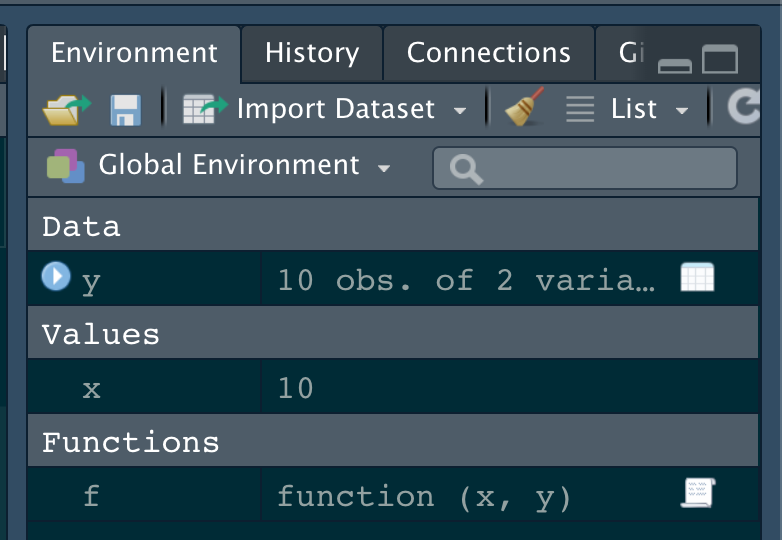The image size is (782, 540).
Task: Refresh the environment using the circular arrow
Action: 745,108
